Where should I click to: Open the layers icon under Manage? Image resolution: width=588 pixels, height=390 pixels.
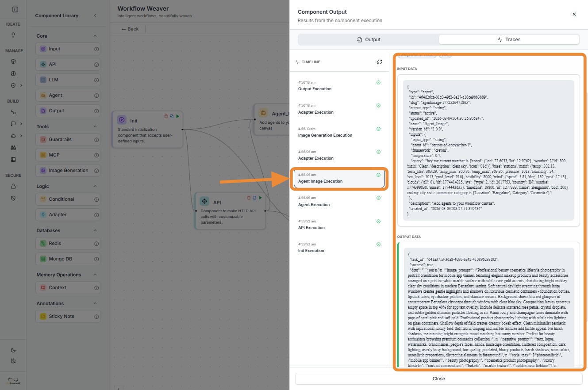(13, 61)
